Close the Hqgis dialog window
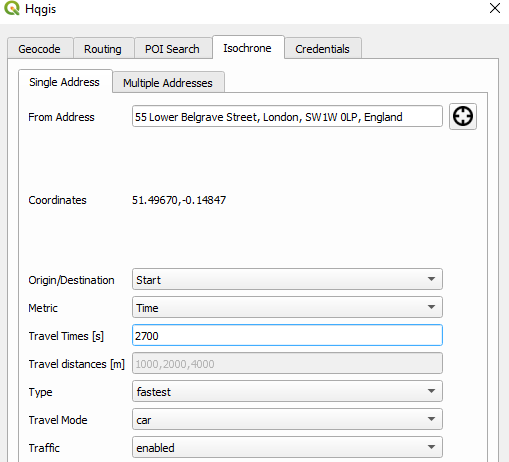Viewport: 509px width, 462px height. point(495,8)
